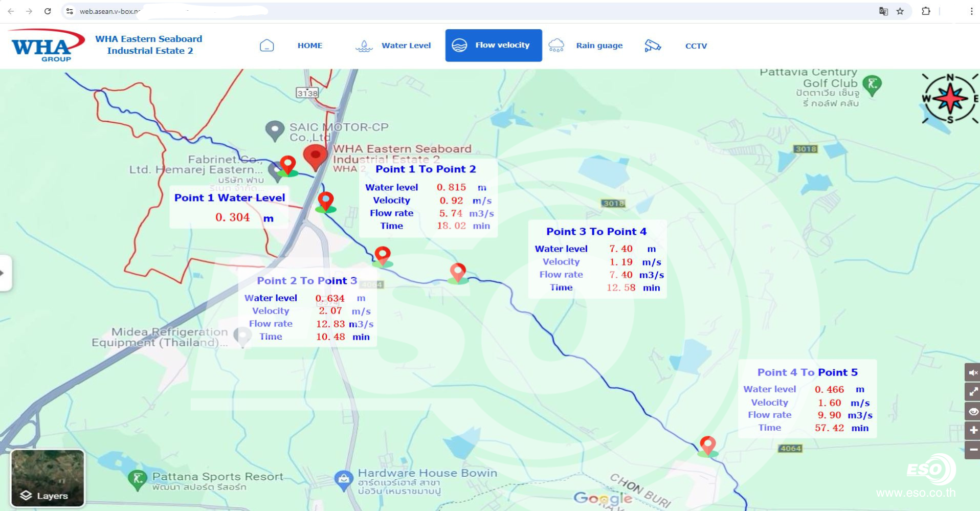Toggle fullscreen with the expand arrows icon

tap(972, 392)
